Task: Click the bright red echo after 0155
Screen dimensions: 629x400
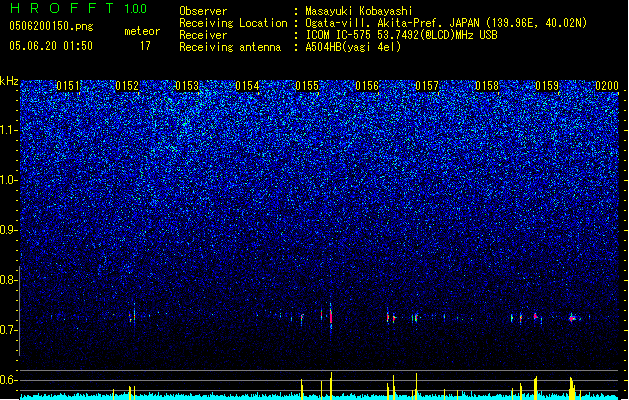Action: coord(331,316)
